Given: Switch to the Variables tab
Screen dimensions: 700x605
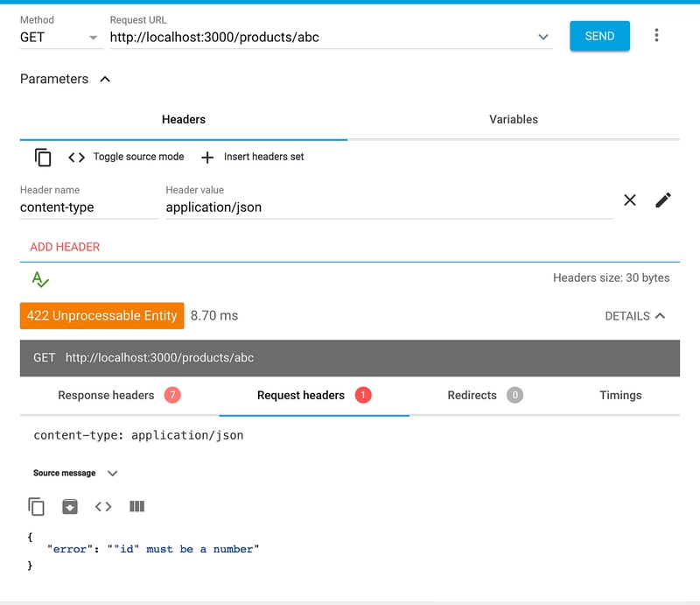Looking at the screenshot, I should [x=514, y=119].
